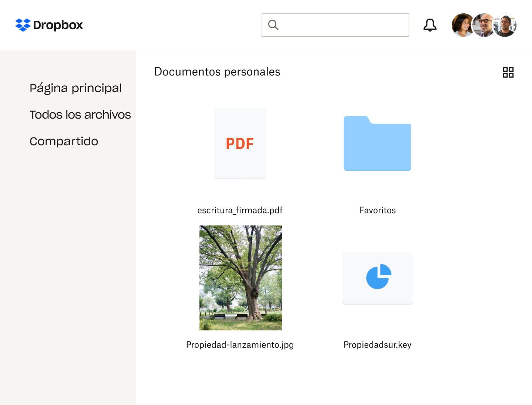The image size is (532, 405).
Task: Go to Todos los archivos
Action: coord(80,115)
